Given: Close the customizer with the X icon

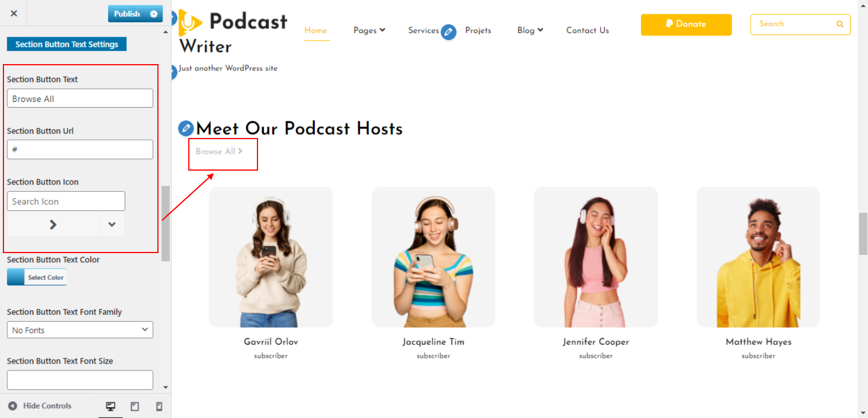Looking at the screenshot, I should (14, 13).
